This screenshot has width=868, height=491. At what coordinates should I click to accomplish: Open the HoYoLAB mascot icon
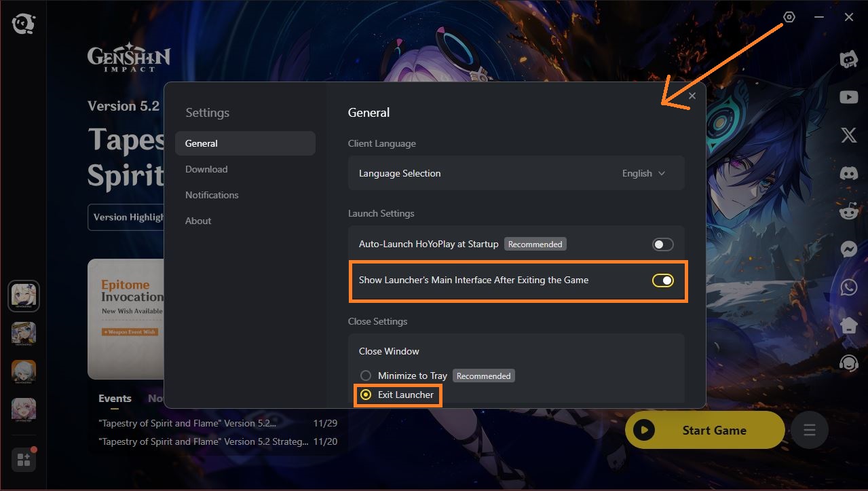coord(848,59)
